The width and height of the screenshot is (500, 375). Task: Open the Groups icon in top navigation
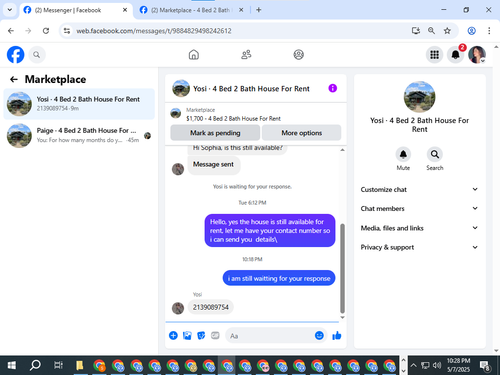click(x=299, y=55)
